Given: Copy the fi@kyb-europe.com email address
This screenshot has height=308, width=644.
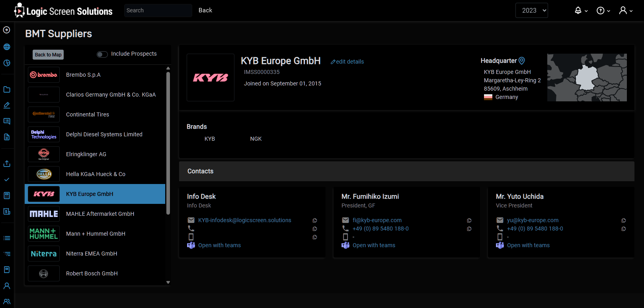Looking at the screenshot, I should [x=469, y=221].
